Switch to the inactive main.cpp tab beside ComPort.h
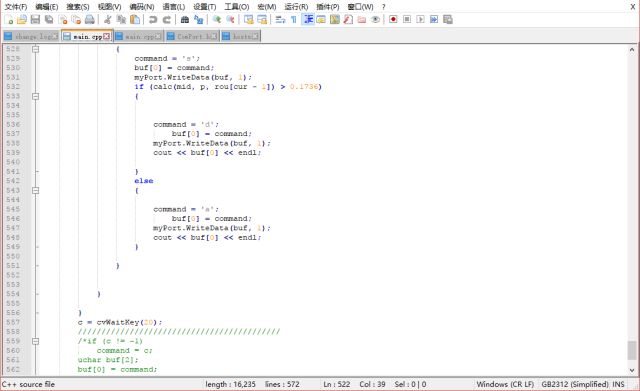640x391 pixels. pyautogui.click(x=139, y=36)
